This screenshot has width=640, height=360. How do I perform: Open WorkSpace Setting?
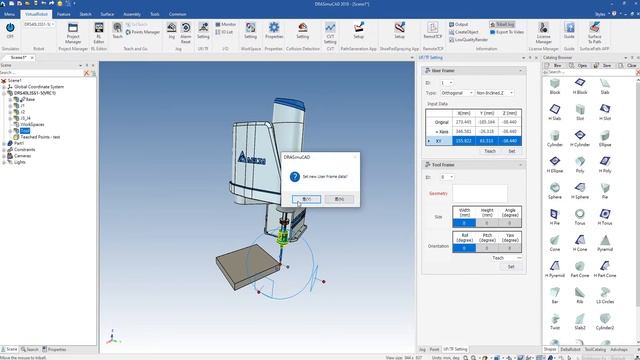pyautogui.click(x=250, y=30)
